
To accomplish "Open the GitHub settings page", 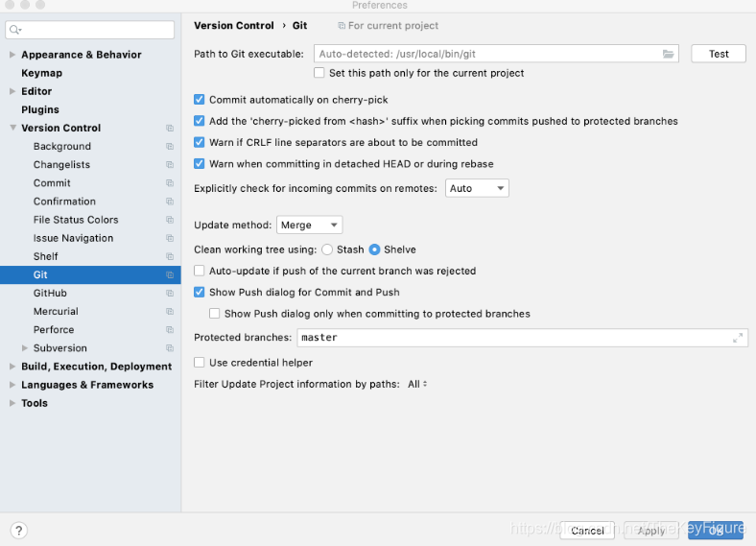I will pyautogui.click(x=50, y=293).
